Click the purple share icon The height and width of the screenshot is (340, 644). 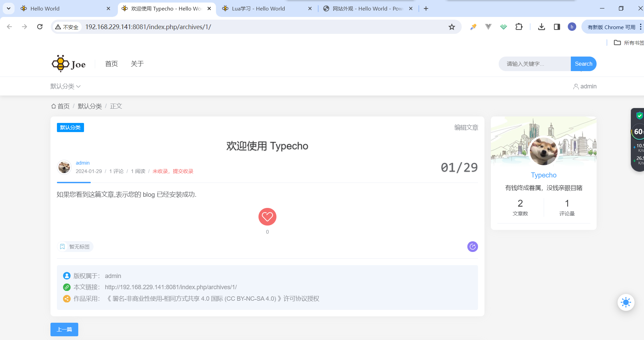coord(473,247)
